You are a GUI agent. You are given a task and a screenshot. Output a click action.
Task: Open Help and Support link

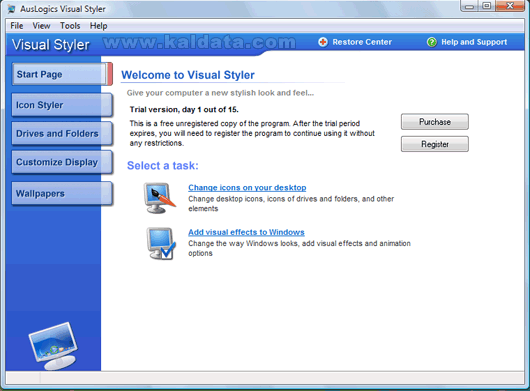point(474,42)
